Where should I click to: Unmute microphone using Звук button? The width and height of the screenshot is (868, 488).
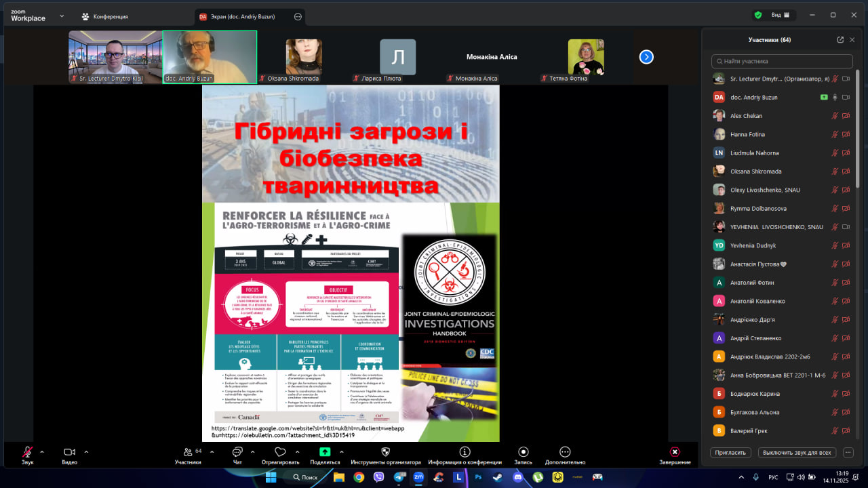pyautogui.click(x=27, y=452)
